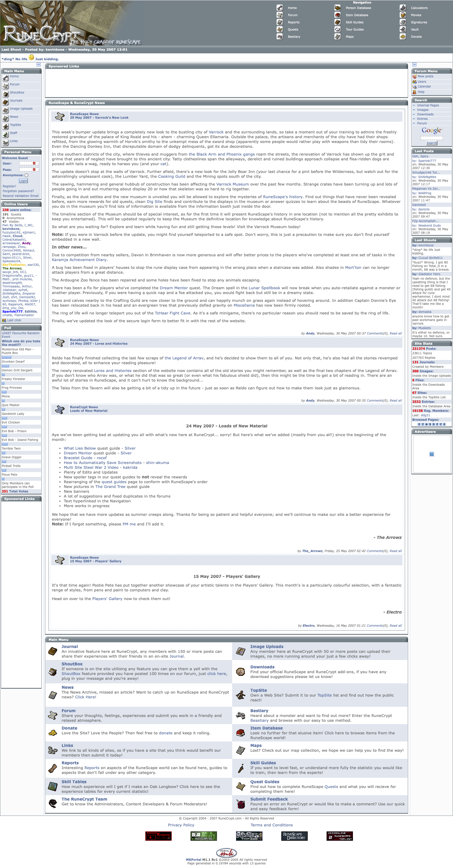Open the Vault icon
Image resolution: width=453 pixels, height=868 pixels.
point(403,29)
